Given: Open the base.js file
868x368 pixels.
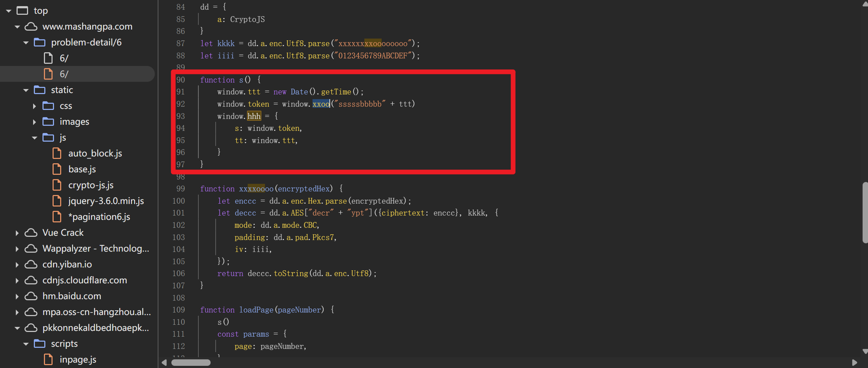Looking at the screenshot, I should click(x=82, y=169).
